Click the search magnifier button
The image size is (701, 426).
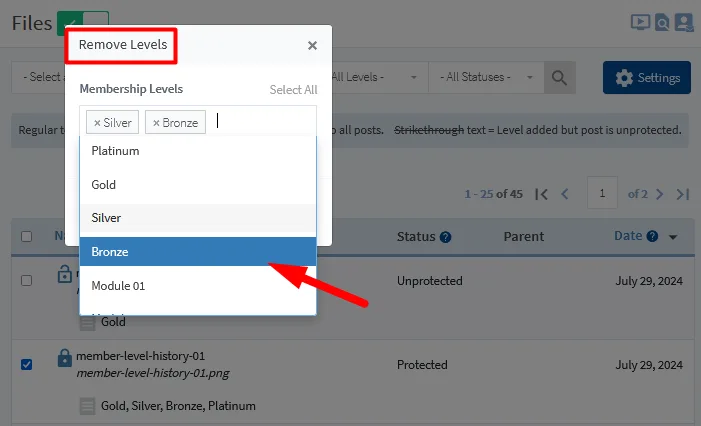pyautogui.click(x=559, y=77)
